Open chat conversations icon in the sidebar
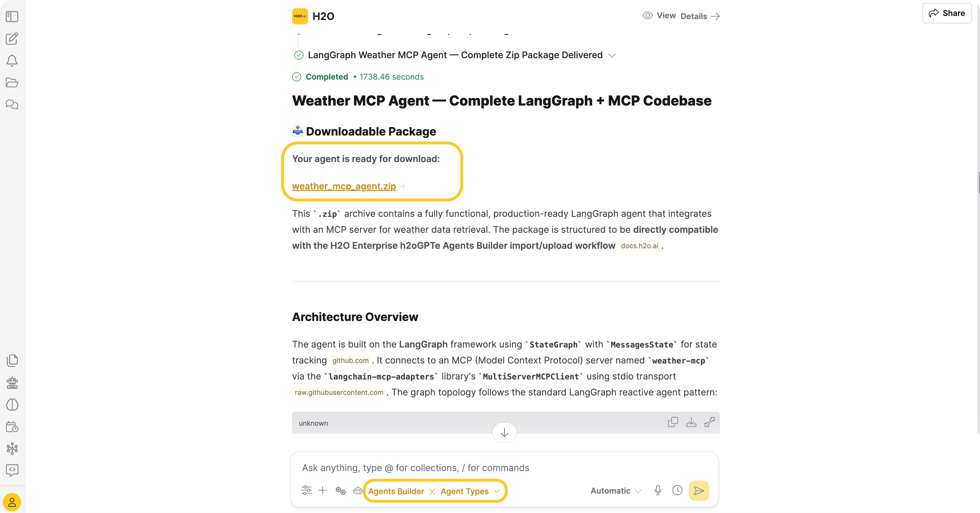This screenshot has width=980, height=513. pos(12,104)
